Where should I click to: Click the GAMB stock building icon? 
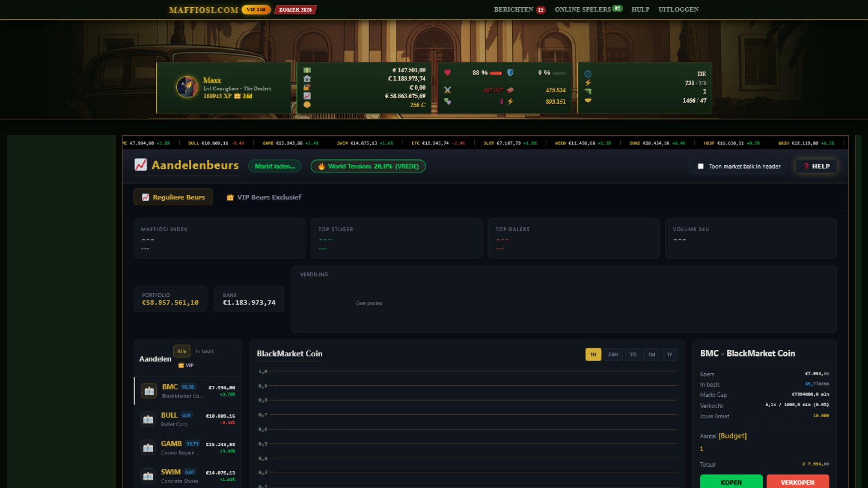pos(148,448)
